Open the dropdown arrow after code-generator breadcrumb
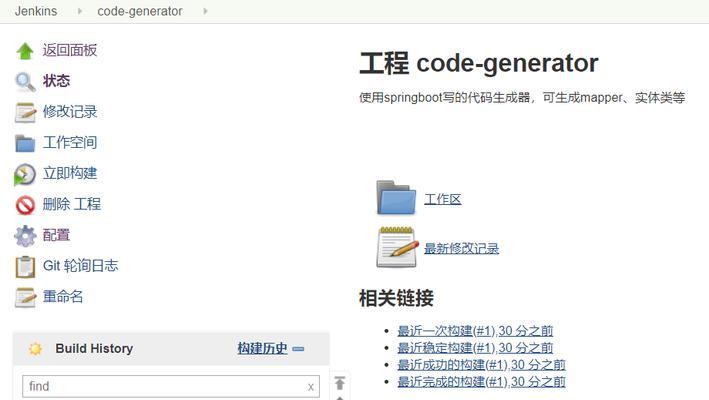Screen dimensions: 709x400 205,11
